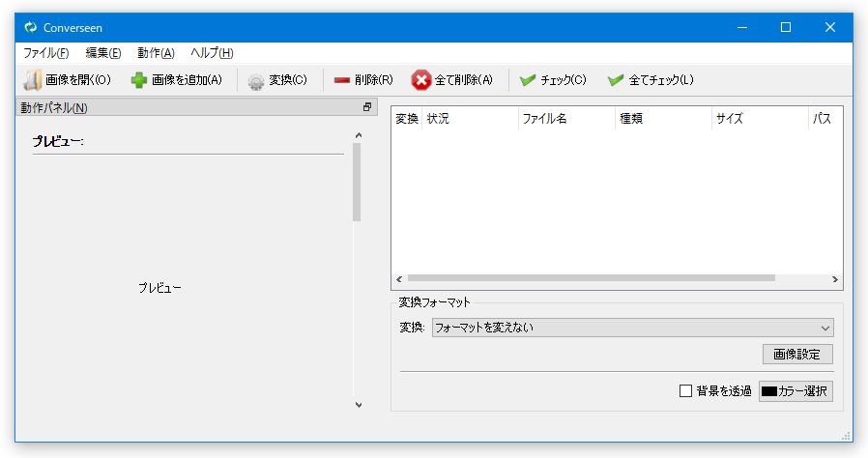Click the 画像設定 button
This screenshot has height=458, width=868.
[797, 355]
